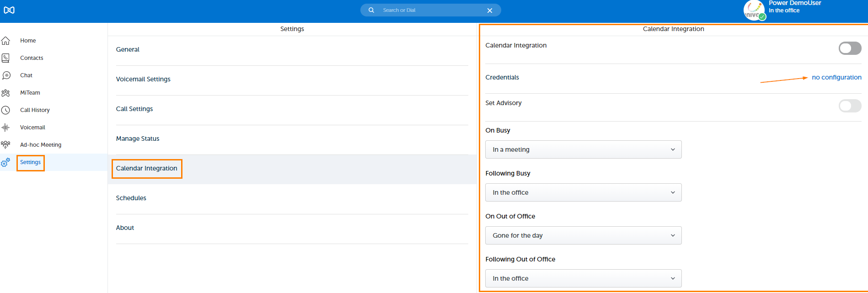Click the Home house icon in sidebar
The width and height of the screenshot is (868, 293).
click(5, 41)
